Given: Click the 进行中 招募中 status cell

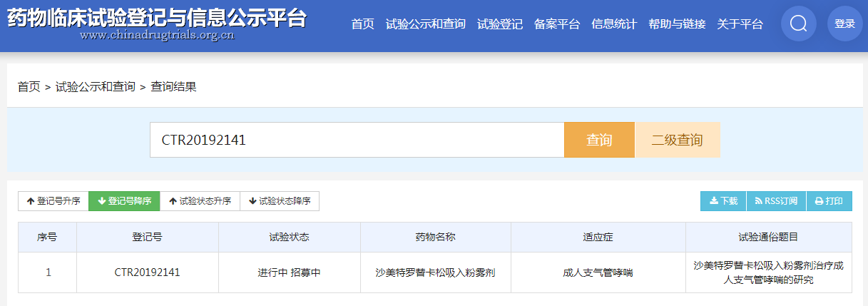Looking at the screenshot, I should [x=289, y=272].
